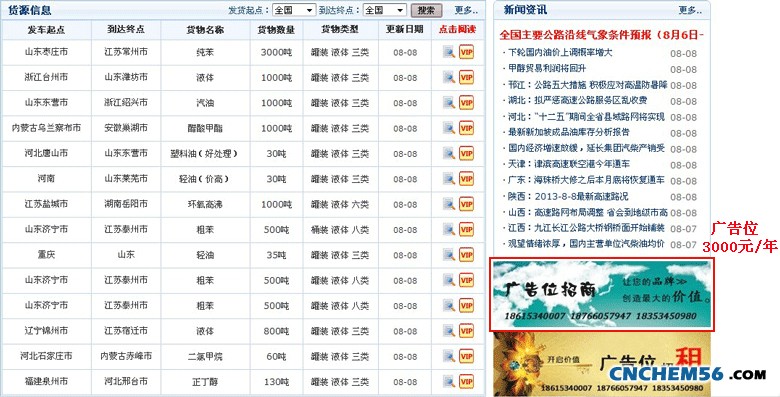Open the 最新新加坡成品油库存分析报告 news
The height and width of the screenshot is (397, 780).
tap(569, 132)
